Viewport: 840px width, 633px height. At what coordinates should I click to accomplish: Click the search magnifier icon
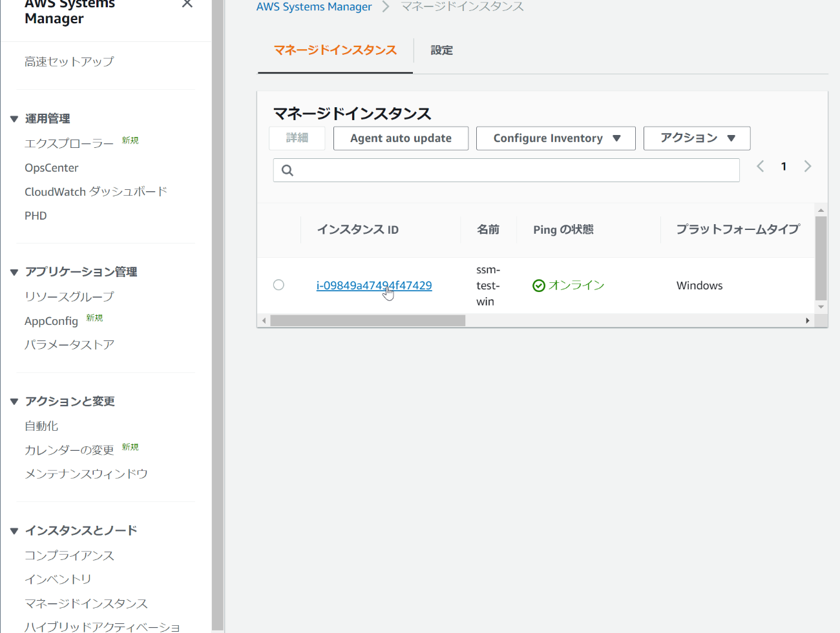tap(288, 171)
